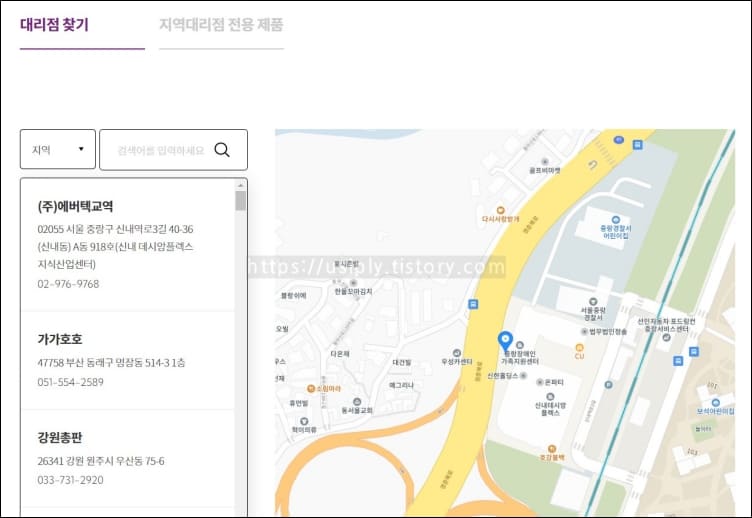This screenshot has width=752, height=518.
Task: Open the 지역대리점 전용 제품 tab
Action: [x=221, y=24]
